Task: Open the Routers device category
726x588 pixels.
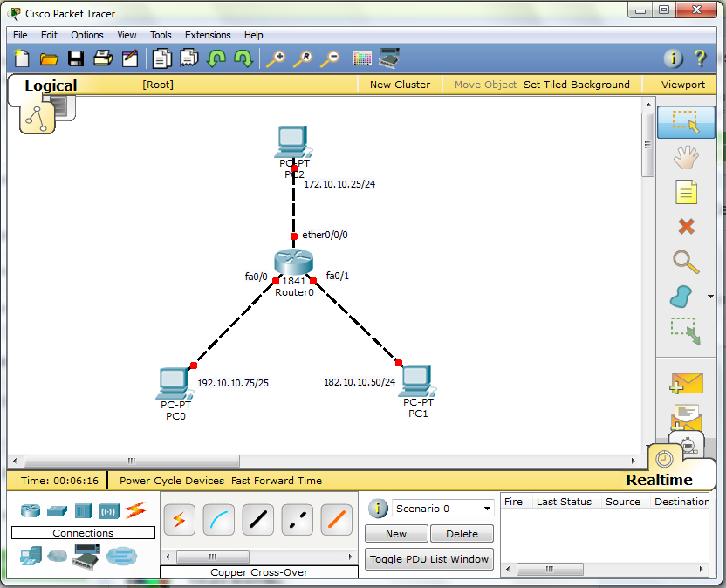Action: 31,509
